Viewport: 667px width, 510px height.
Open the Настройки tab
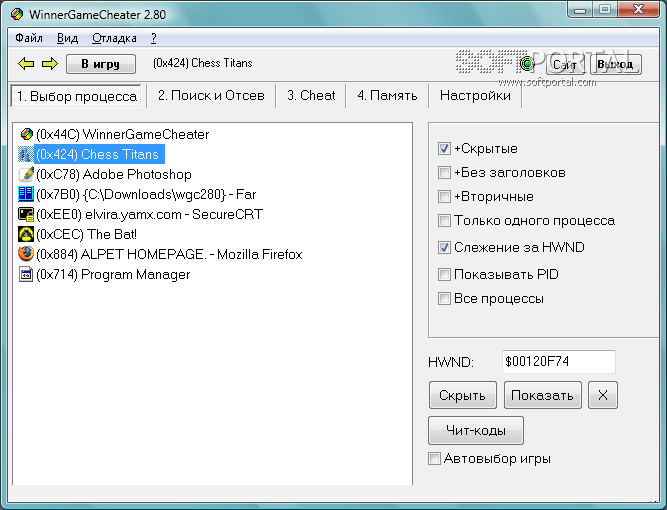(x=475, y=95)
